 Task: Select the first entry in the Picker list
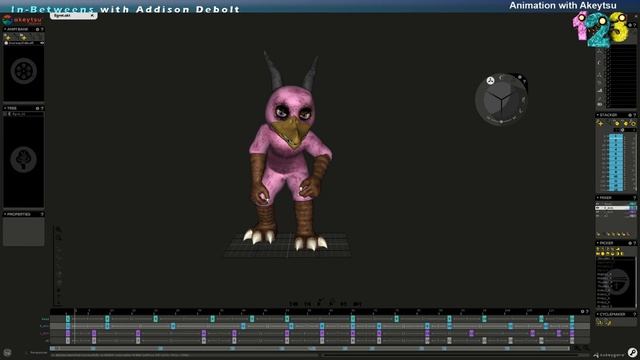(x=606, y=258)
